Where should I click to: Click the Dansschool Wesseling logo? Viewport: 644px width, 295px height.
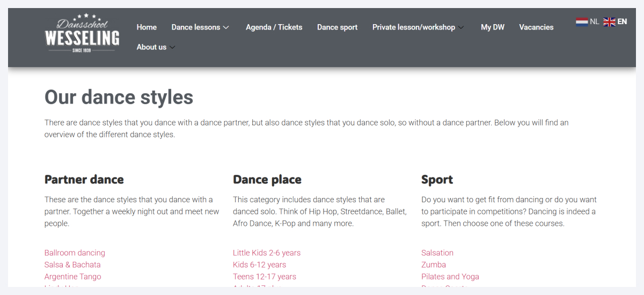(x=82, y=33)
